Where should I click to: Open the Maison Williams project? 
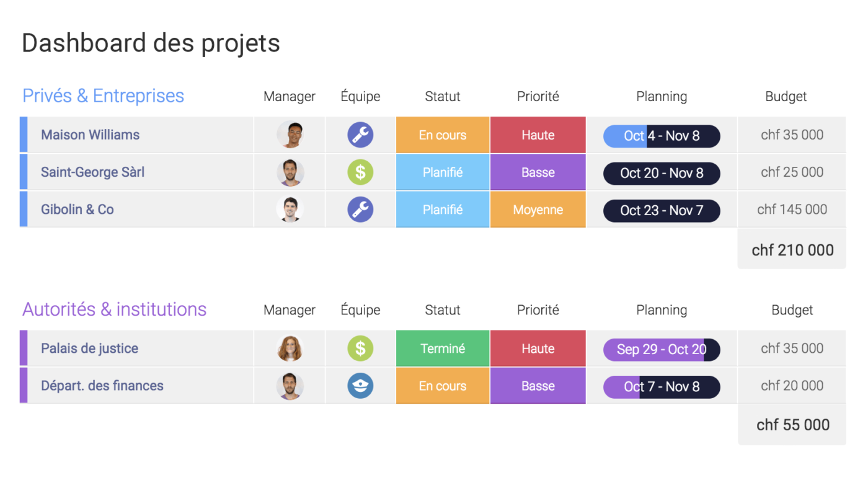(90, 135)
